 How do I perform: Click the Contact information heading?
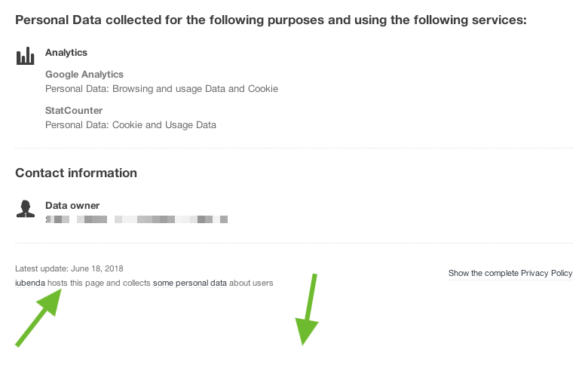point(76,173)
